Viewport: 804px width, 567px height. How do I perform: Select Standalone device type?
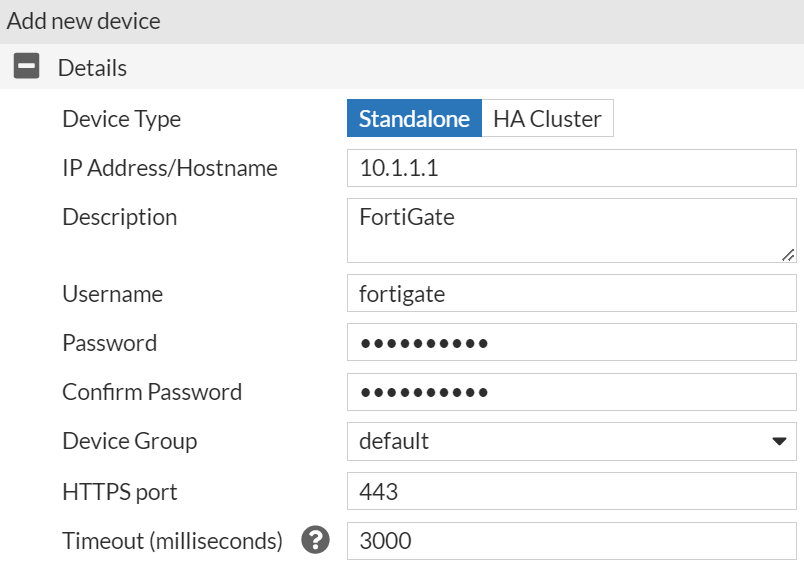click(x=414, y=119)
